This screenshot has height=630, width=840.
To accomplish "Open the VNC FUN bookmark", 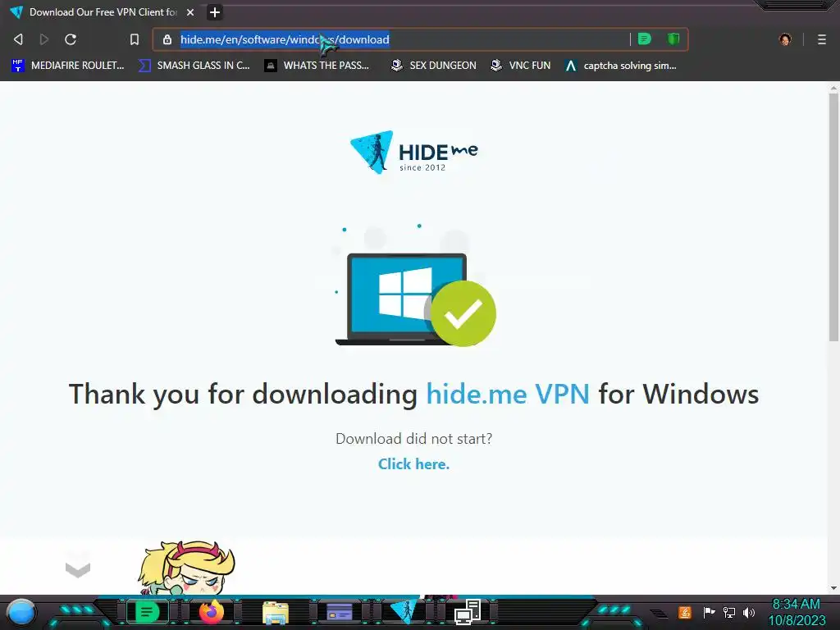I will click(520, 66).
